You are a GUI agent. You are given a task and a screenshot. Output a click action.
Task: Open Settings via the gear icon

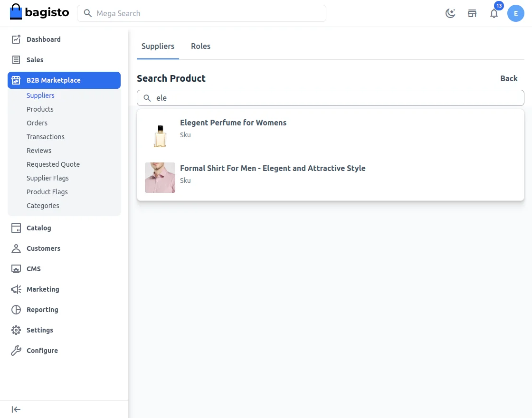point(15,330)
